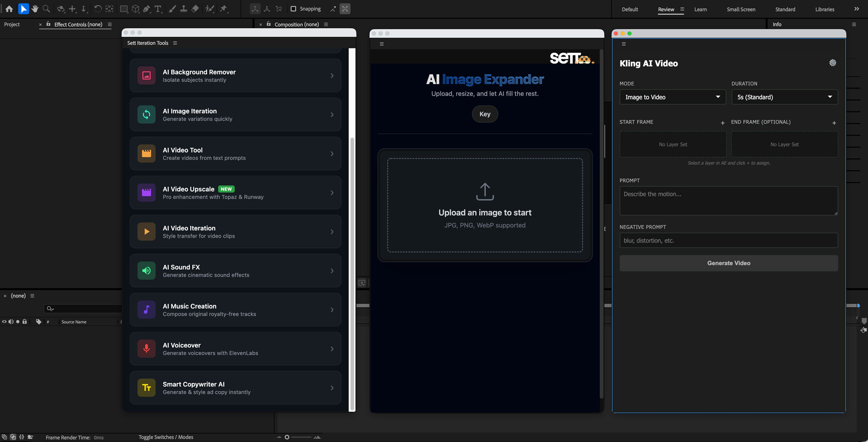Open the Duration dropdown showing 5s Standard
This screenshot has width=868, height=442.
point(784,97)
